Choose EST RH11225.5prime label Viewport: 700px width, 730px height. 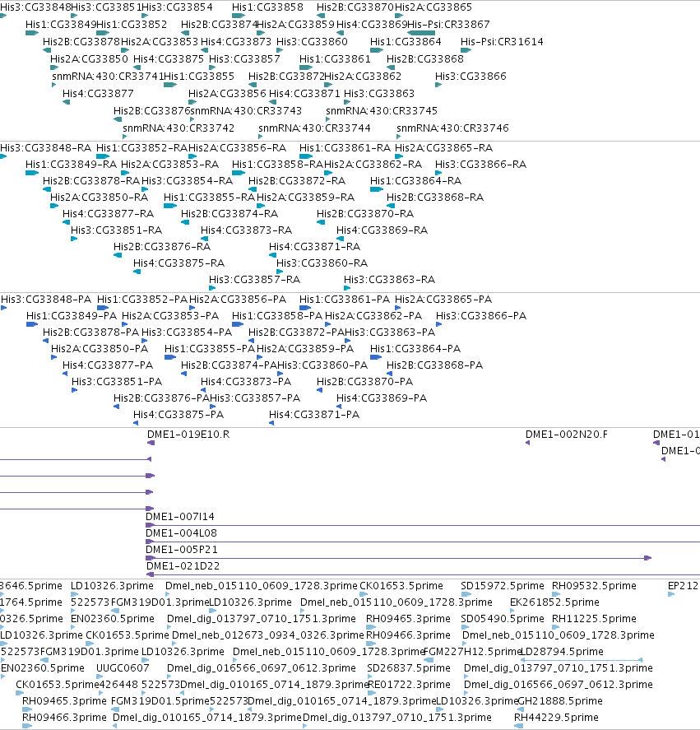594,618
